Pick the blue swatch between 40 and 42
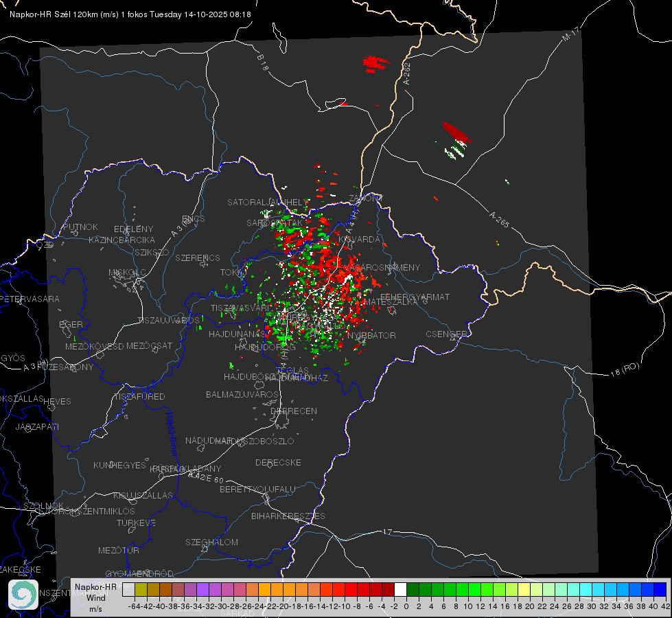672x618 pixels. pyautogui.click(x=660, y=589)
